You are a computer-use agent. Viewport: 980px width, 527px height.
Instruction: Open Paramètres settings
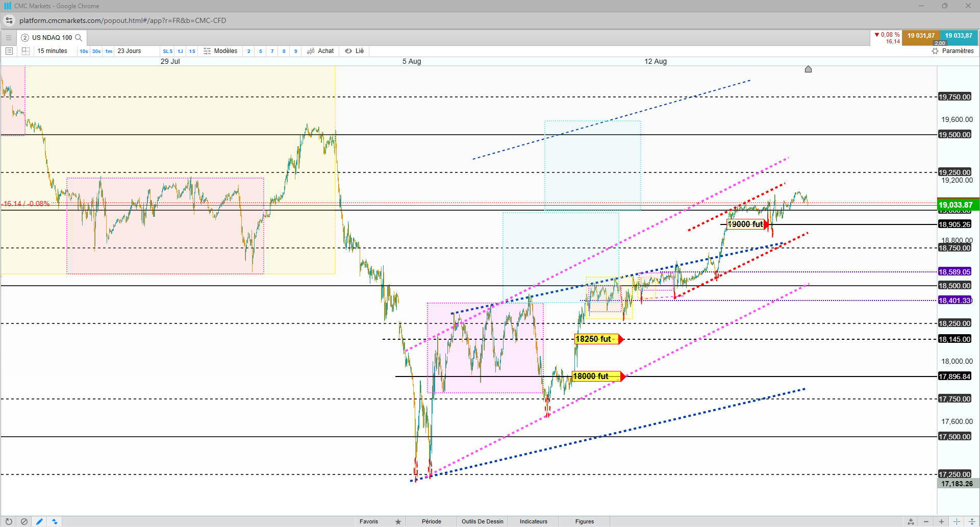952,51
